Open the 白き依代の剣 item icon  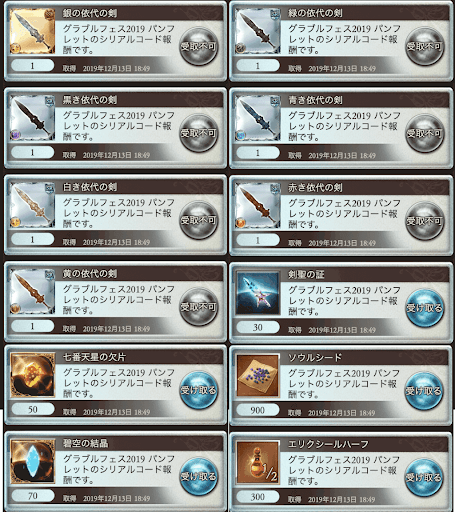(x=32, y=205)
